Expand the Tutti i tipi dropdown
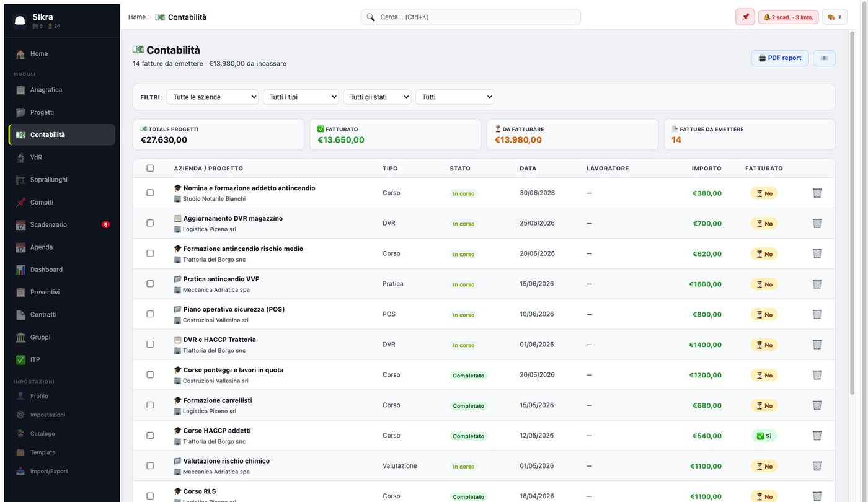This screenshot has height=502, width=868. tap(301, 97)
